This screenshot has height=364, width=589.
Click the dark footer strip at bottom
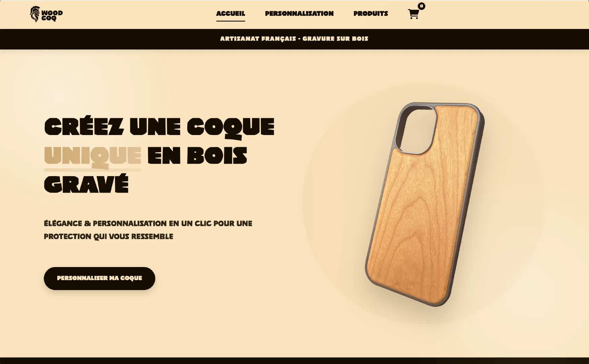click(294, 361)
